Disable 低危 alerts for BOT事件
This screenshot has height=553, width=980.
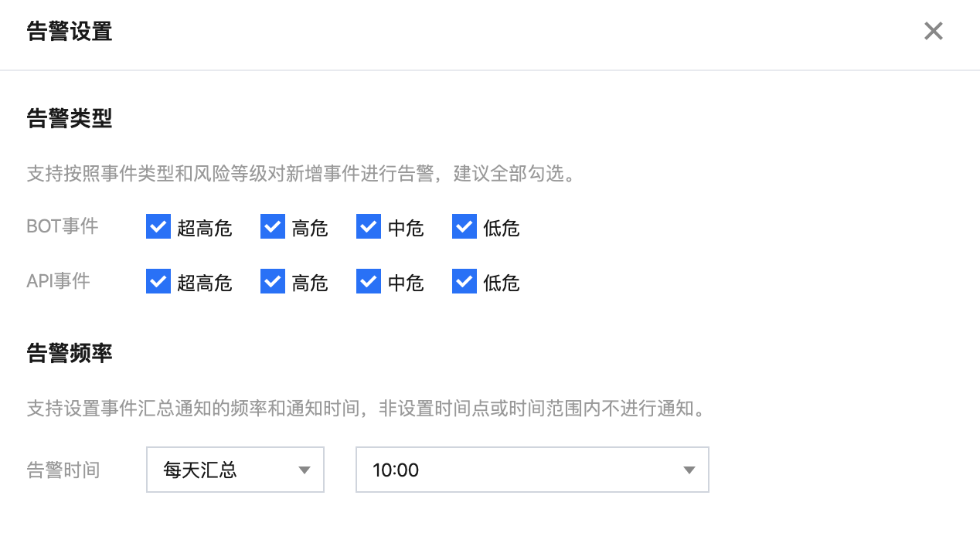464,227
